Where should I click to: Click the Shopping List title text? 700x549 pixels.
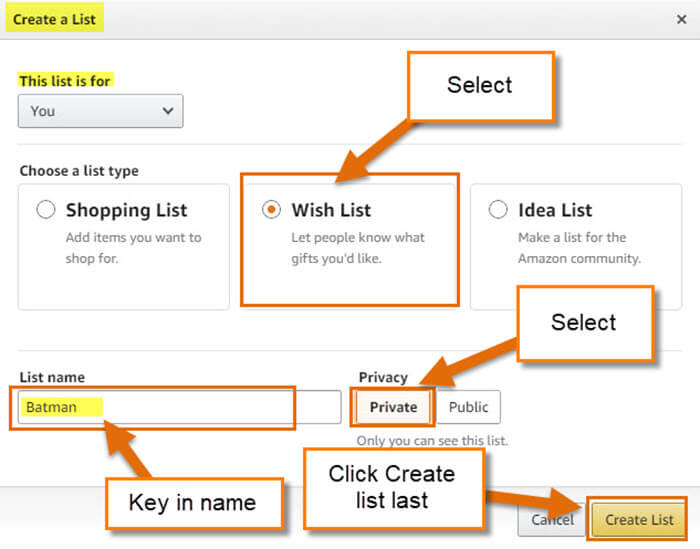(126, 210)
